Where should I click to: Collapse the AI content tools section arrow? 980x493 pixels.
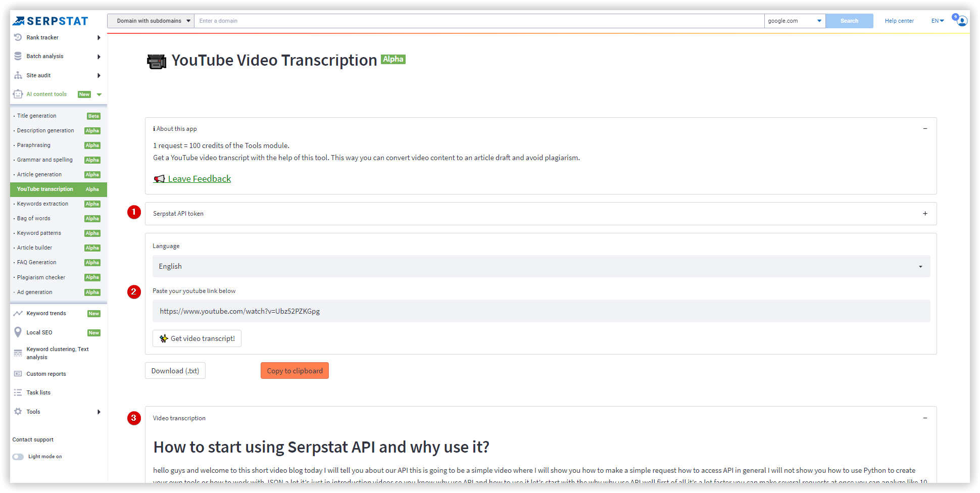click(99, 94)
